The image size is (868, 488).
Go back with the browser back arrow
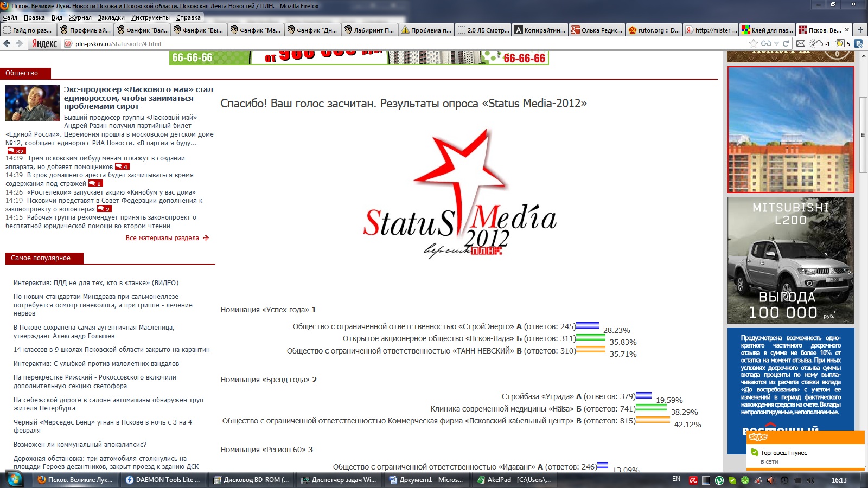point(7,43)
